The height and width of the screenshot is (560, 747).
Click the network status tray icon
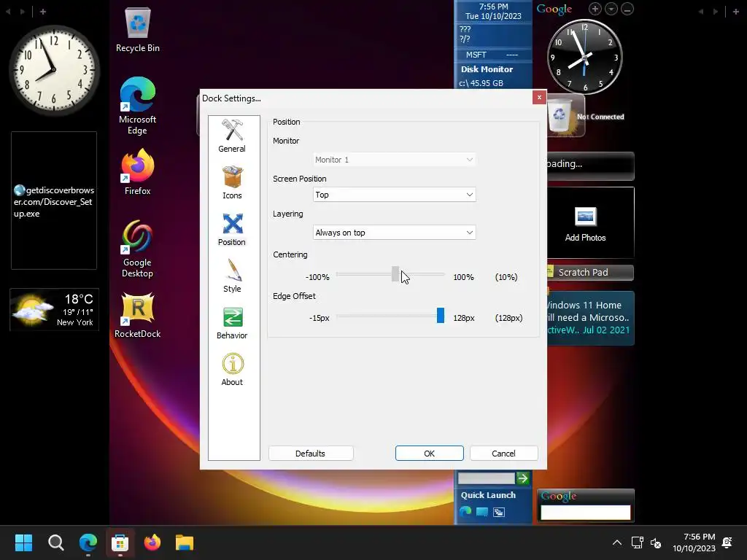point(637,542)
